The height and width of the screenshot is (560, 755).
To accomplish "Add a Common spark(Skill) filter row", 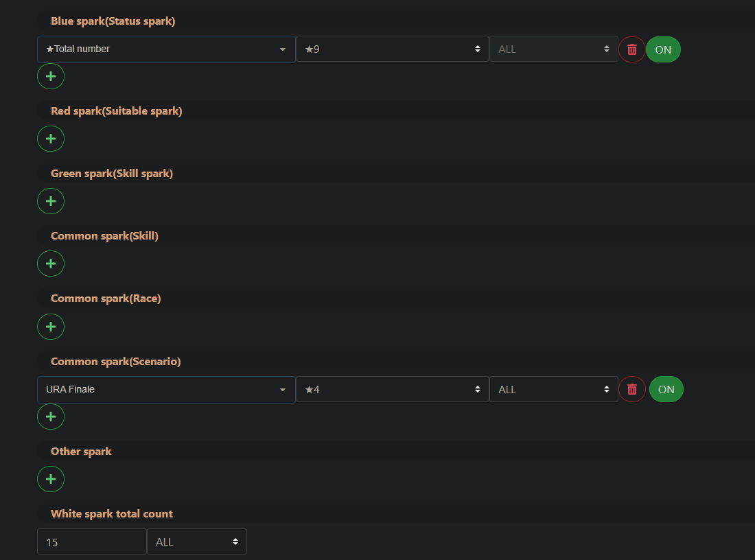I will (x=51, y=264).
